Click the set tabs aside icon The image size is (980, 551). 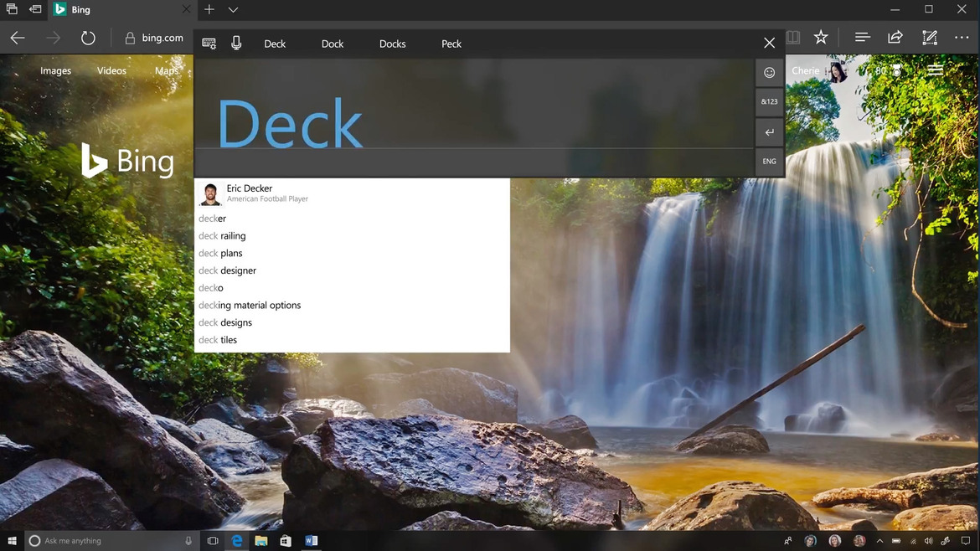click(36, 9)
